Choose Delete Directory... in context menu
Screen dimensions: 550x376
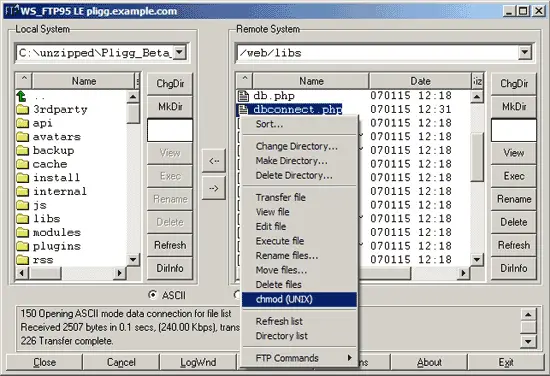pos(299,175)
